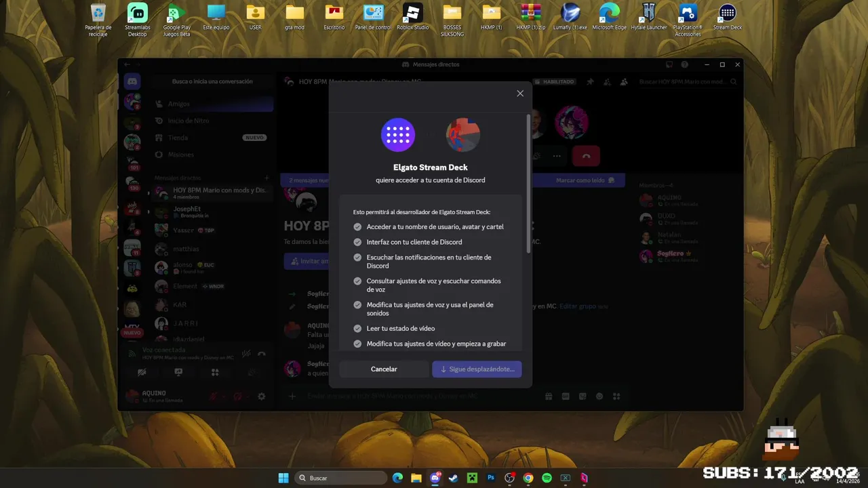Click Marcar como leído in Discord
This screenshot has height=488, width=868.
click(x=585, y=180)
